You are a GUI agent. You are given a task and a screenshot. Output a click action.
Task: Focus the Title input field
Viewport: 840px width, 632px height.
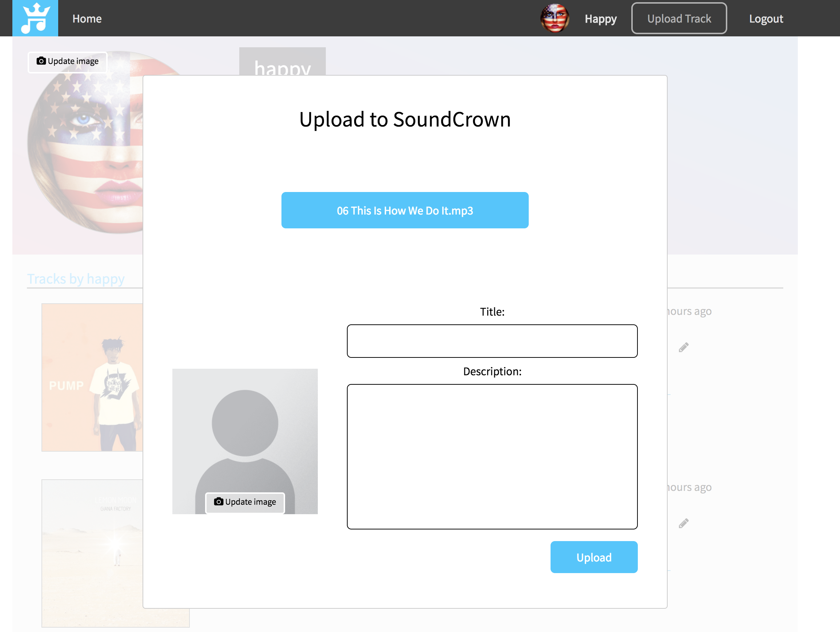pos(492,341)
